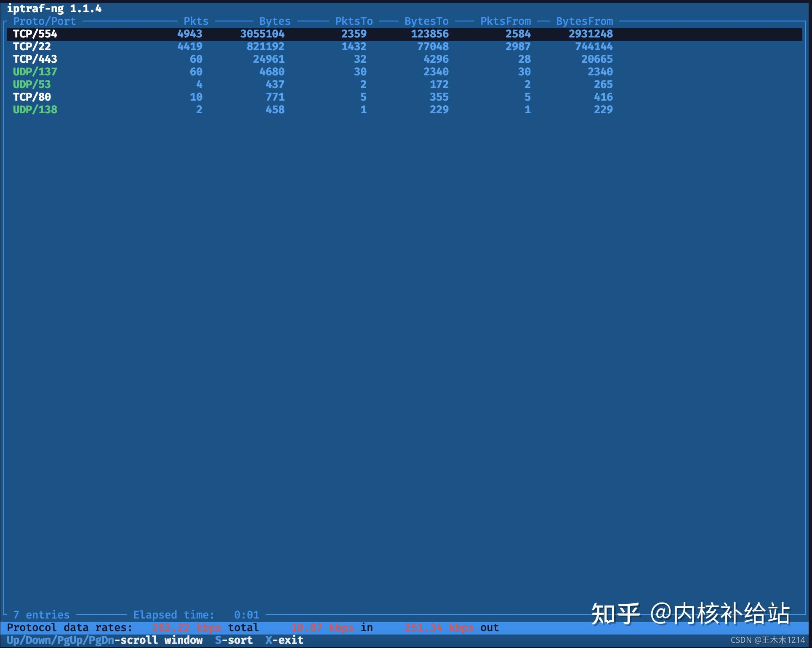Click Pkts value 60 in UDP/137 row

pos(196,72)
